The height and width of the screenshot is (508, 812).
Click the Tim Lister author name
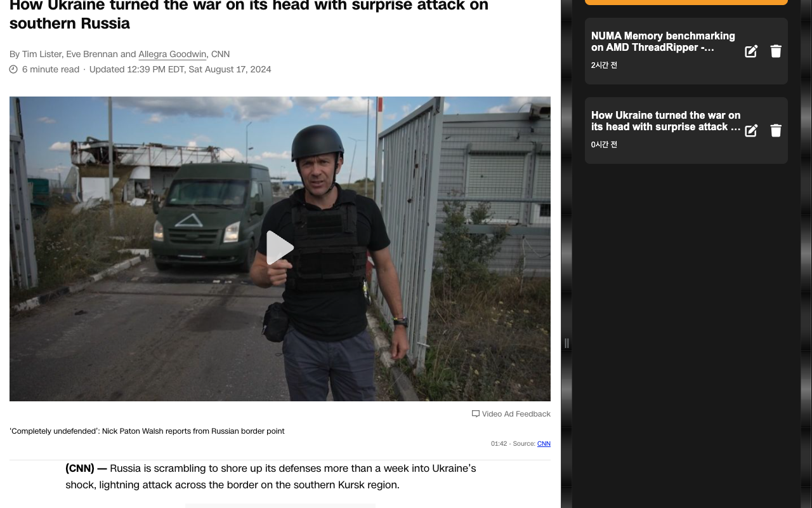[x=42, y=54]
